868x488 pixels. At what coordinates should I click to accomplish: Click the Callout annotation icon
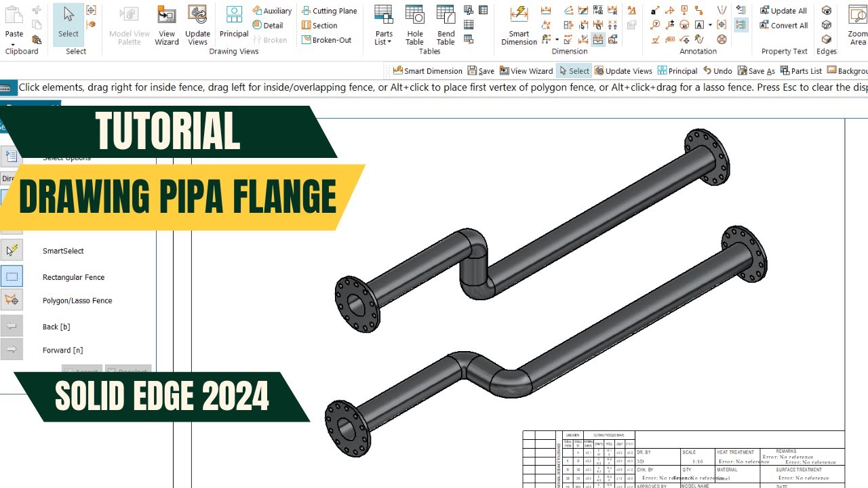[x=655, y=10]
